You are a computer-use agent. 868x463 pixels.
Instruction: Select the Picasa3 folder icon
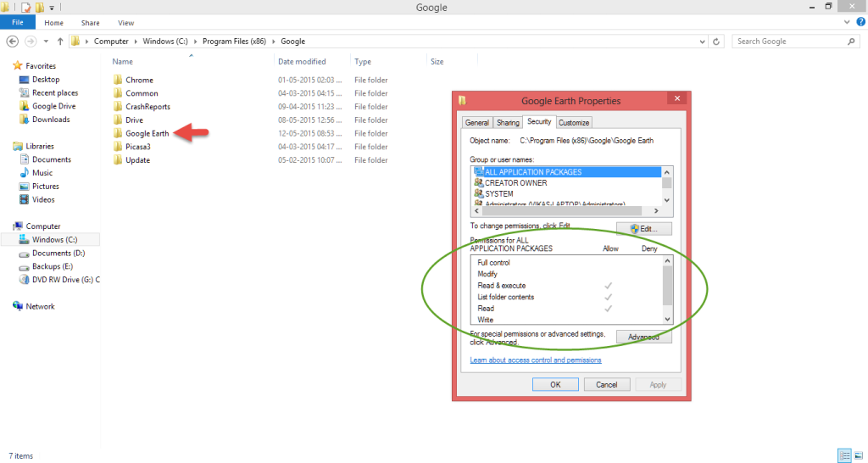[x=118, y=147]
